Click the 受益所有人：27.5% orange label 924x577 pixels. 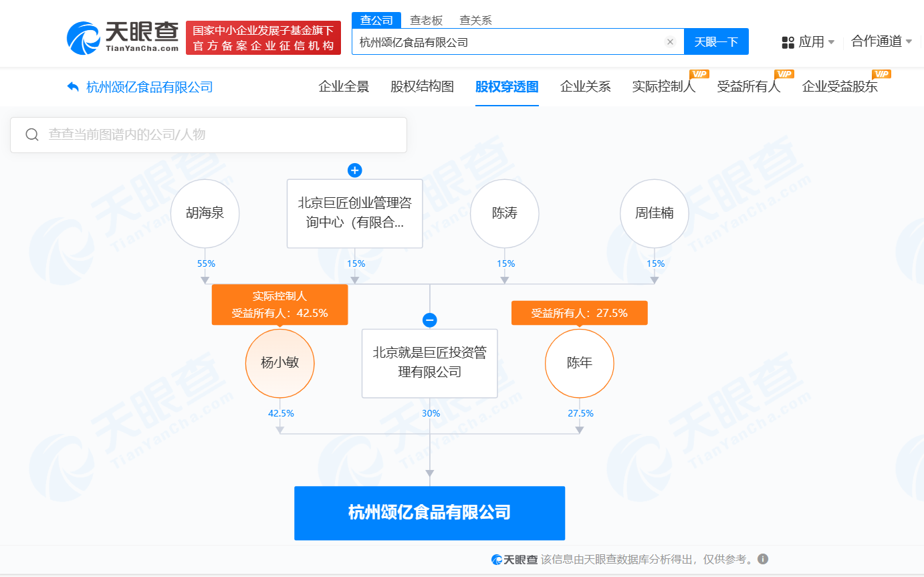pos(580,313)
